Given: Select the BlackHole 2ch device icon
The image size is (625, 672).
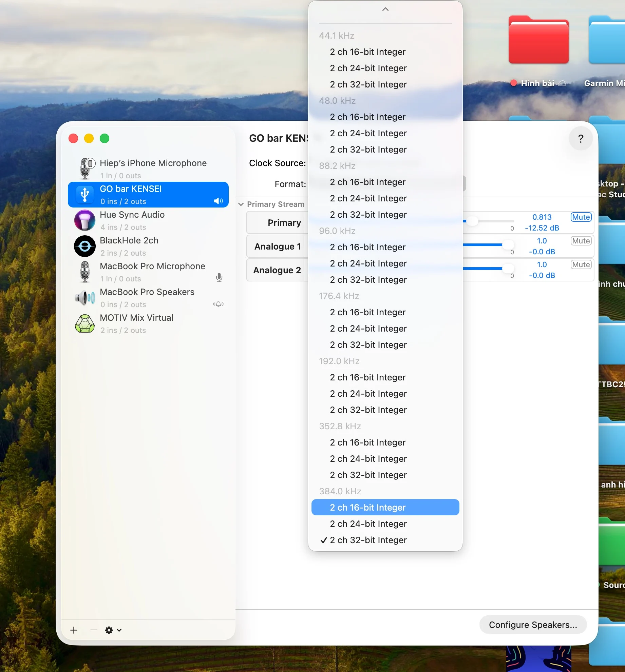Looking at the screenshot, I should tap(85, 246).
